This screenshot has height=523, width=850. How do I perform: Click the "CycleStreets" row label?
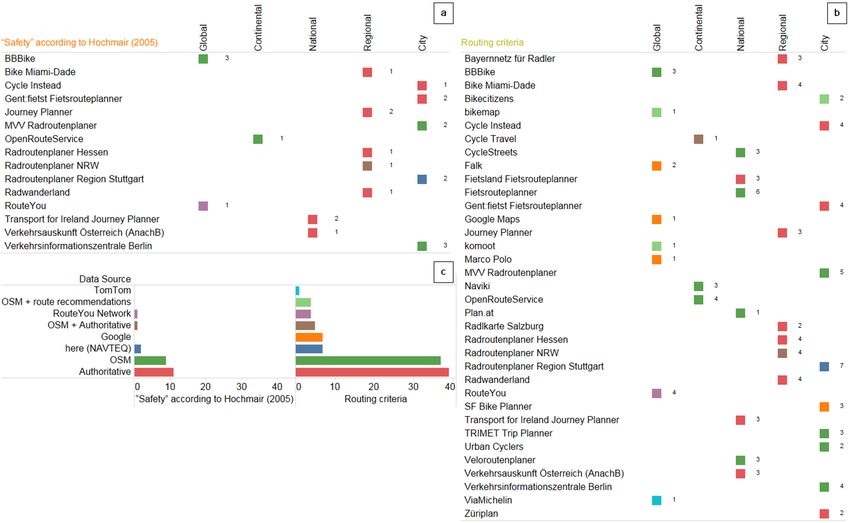click(491, 152)
